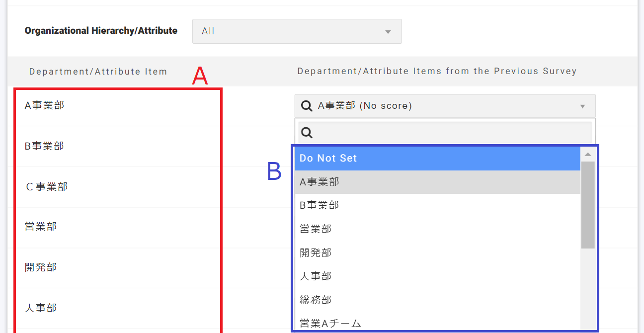This screenshot has height=333, width=644.
Task: Select 人事部 from the dropdown options
Action: pos(437,276)
